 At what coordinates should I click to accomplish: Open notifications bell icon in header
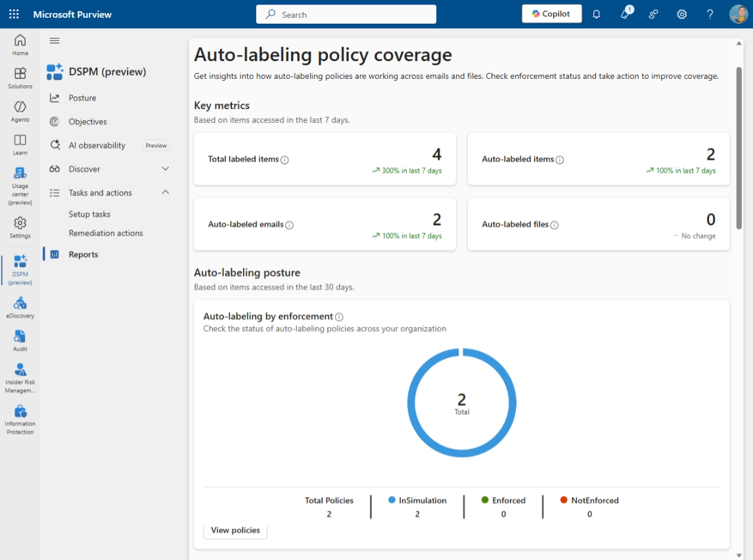coord(596,14)
